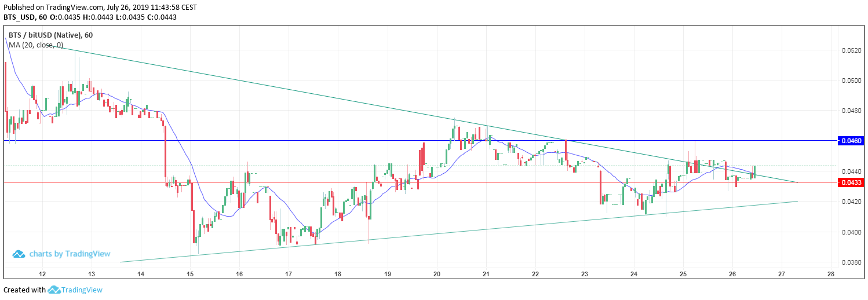Click the TradingView logo icon in the footer
Viewport: 868px width, 300px height.
tap(54, 290)
